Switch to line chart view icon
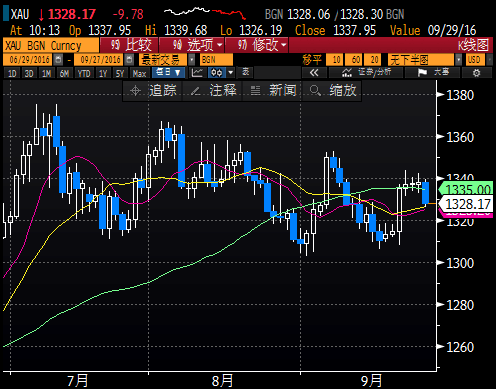Viewport: 496px width, 389px height. [x=197, y=73]
